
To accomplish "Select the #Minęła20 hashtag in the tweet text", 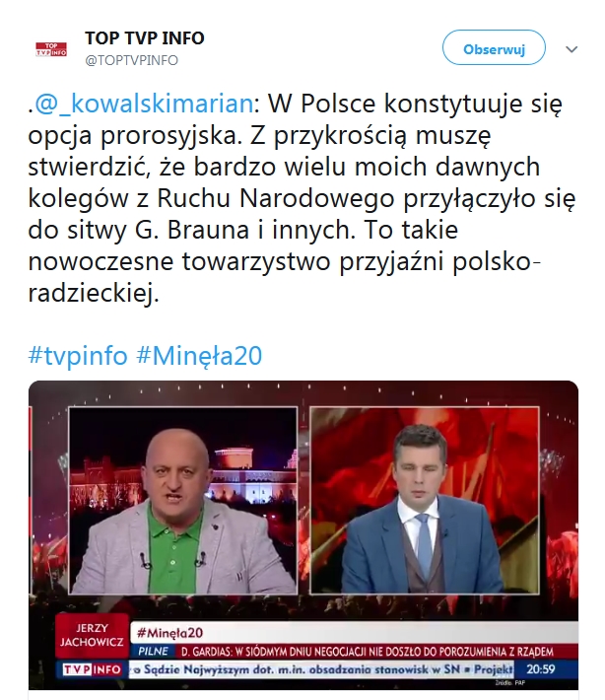I will (x=199, y=356).
